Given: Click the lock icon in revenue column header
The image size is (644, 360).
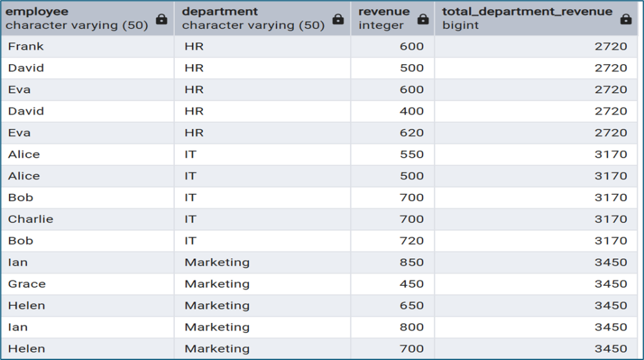Looking at the screenshot, I should pyautogui.click(x=423, y=19).
